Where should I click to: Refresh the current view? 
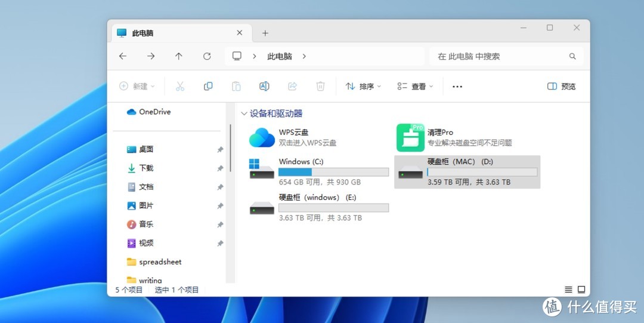pyautogui.click(x=207, y=56)
